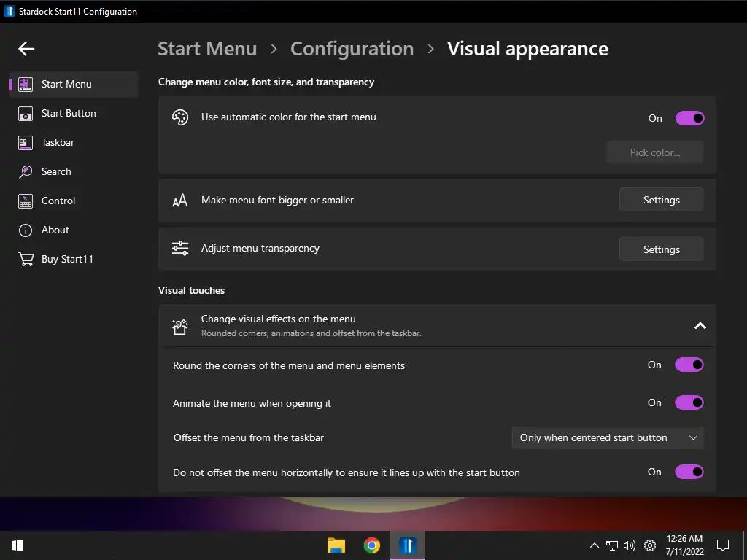Click the network icon in system tray
This screenshot has width=747, height=560.
click(x=612, y=545)
